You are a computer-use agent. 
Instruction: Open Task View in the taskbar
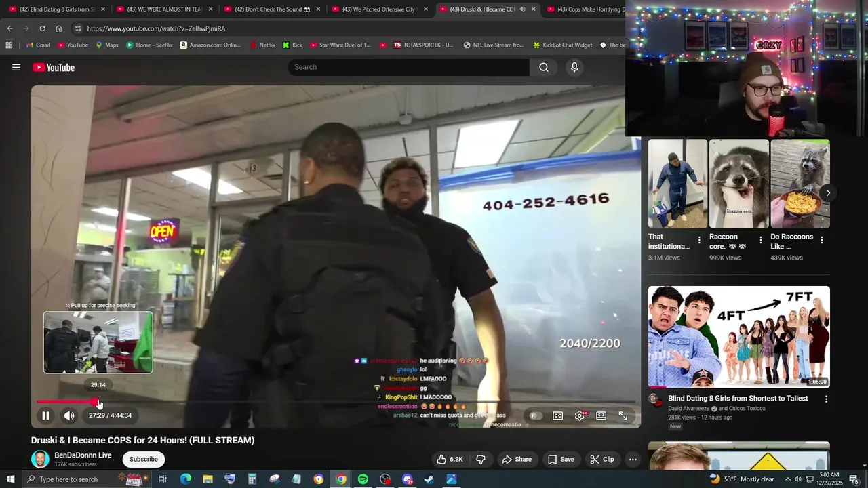pyautogui.click(x=163, y=479)
